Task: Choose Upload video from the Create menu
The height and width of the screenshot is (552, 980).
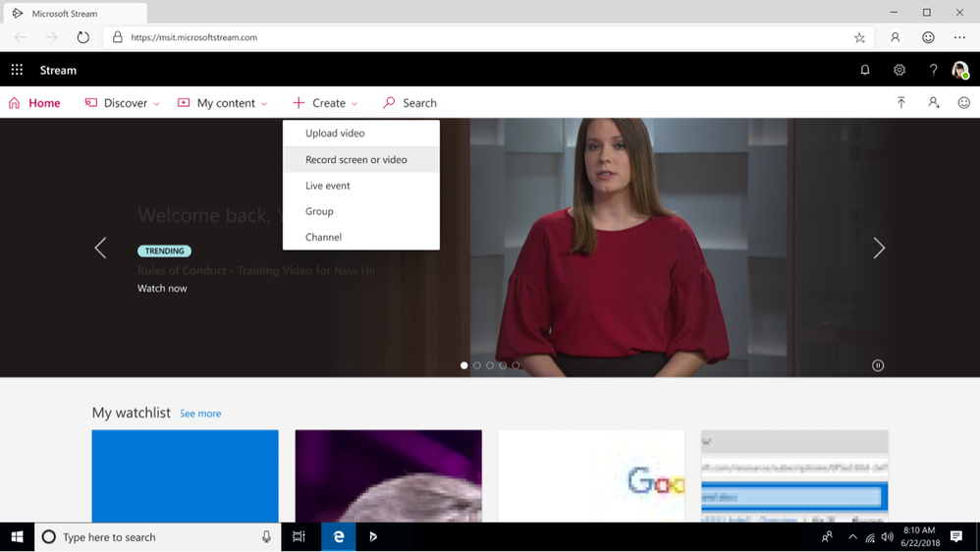Action: pyautogui.click(x=361, y=134)
